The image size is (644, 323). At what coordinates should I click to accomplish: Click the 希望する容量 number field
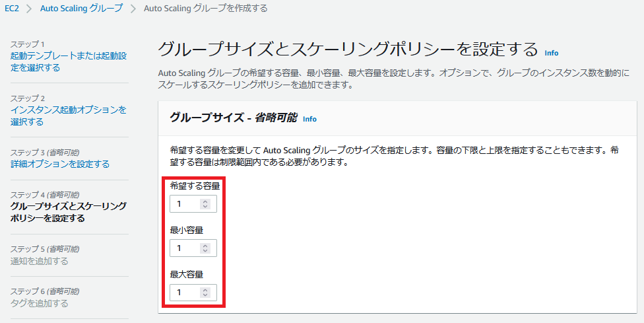coord(193,204)
